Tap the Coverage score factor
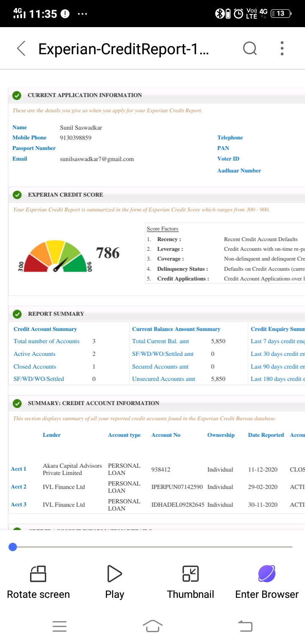Viewport: 305px width, 644px height. (x=170, y=259)
